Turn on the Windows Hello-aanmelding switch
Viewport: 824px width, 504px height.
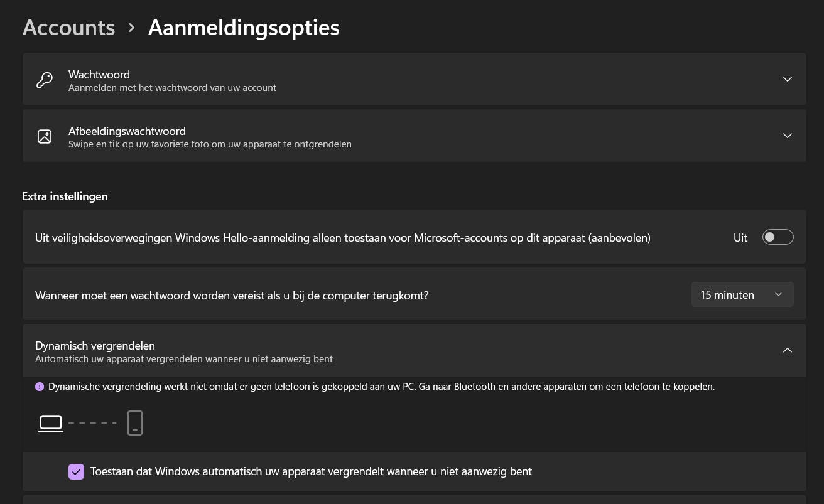[x=778, y=237]
